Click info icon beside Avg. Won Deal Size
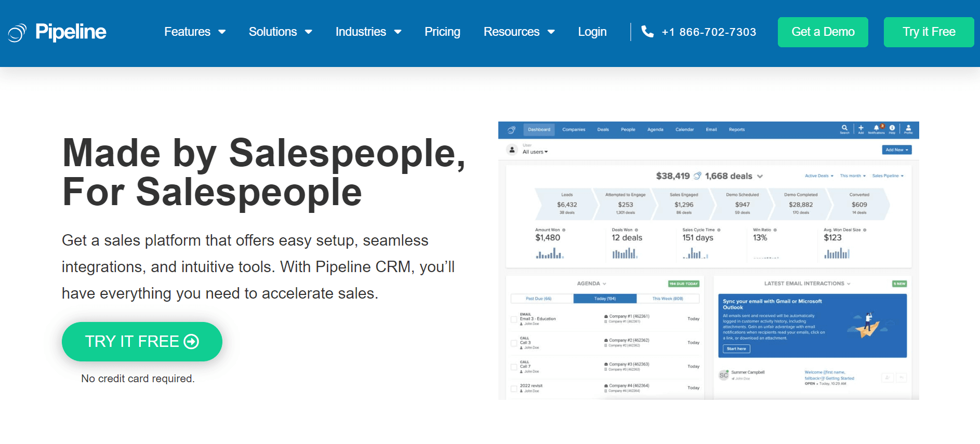Image resolution: width=980 pixels, height=444 pixels. pyautogui.click(x=865, y=230)
